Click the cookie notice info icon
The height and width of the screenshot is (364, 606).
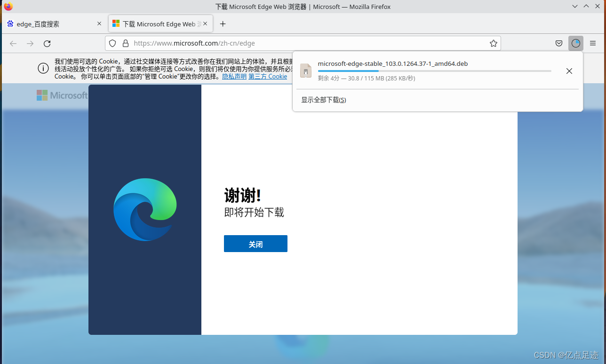click(43, 68)
